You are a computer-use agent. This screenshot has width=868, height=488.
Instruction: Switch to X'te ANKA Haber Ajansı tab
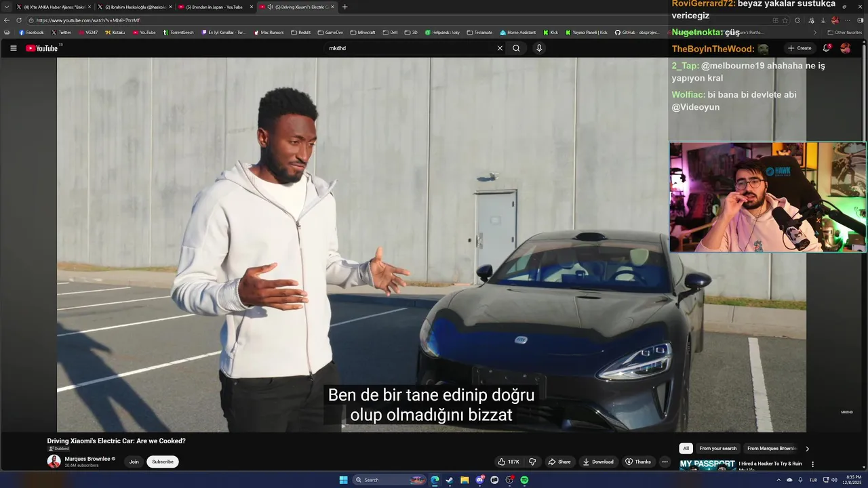click(x=54, y=7)
